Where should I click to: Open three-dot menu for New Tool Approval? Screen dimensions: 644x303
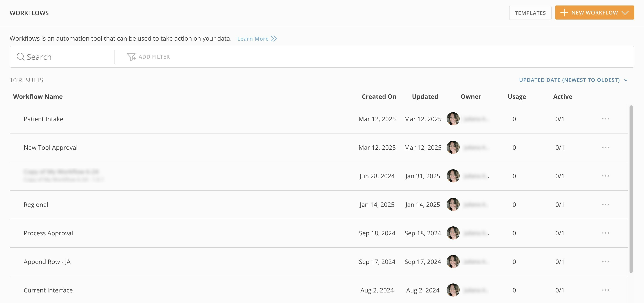point(605,147)
